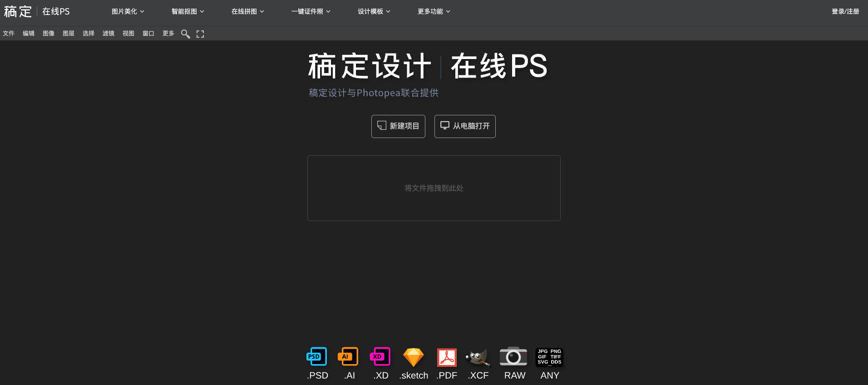Open the 编辑 menu
Screen dimensions: 868x385
pos(29,34)
